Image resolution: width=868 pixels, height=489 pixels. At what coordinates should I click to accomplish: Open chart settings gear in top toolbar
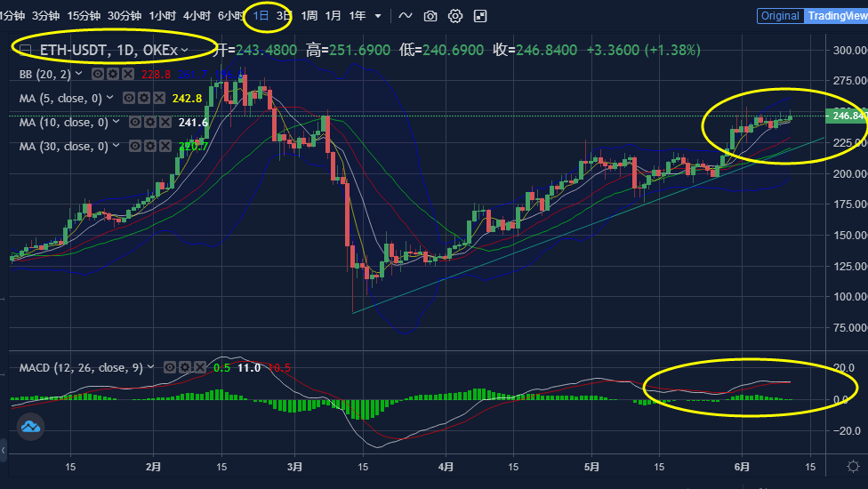tap(455, 16)
